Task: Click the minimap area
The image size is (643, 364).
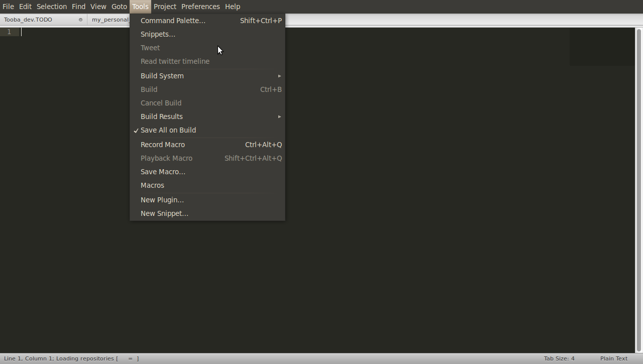Action: coord(602,47)
